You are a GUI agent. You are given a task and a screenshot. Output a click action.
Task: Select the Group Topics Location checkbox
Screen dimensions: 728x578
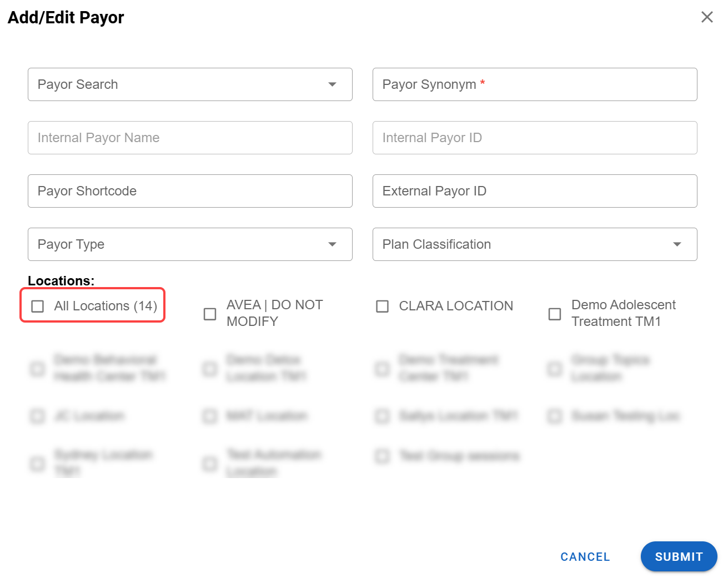[x=554, y=369]
